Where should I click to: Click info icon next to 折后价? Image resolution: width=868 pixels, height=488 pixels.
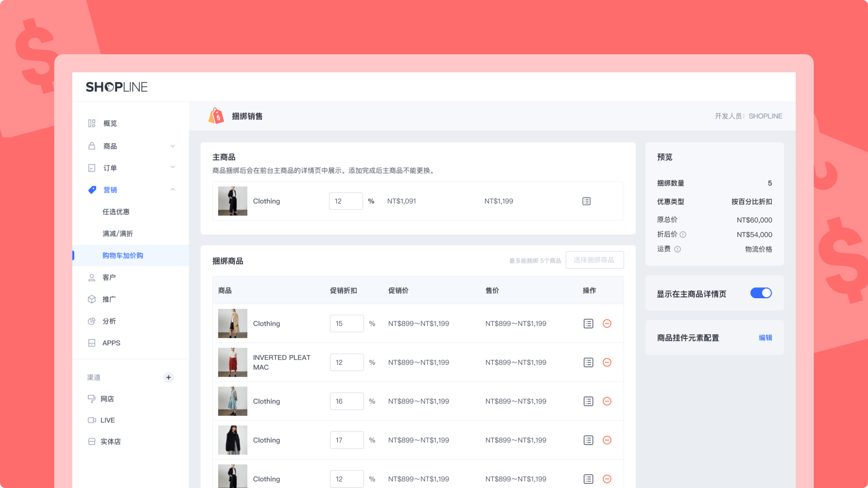[683, 235]
